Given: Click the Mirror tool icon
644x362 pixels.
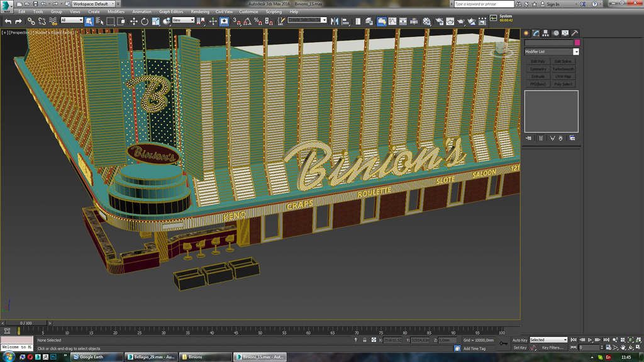Looking at the screenshot, I should [x=335, y=21].
